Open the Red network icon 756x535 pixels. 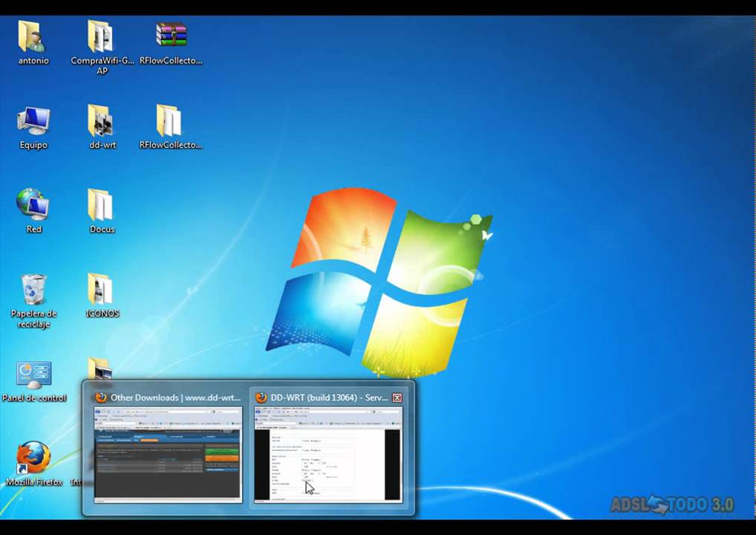coord(33,204)
